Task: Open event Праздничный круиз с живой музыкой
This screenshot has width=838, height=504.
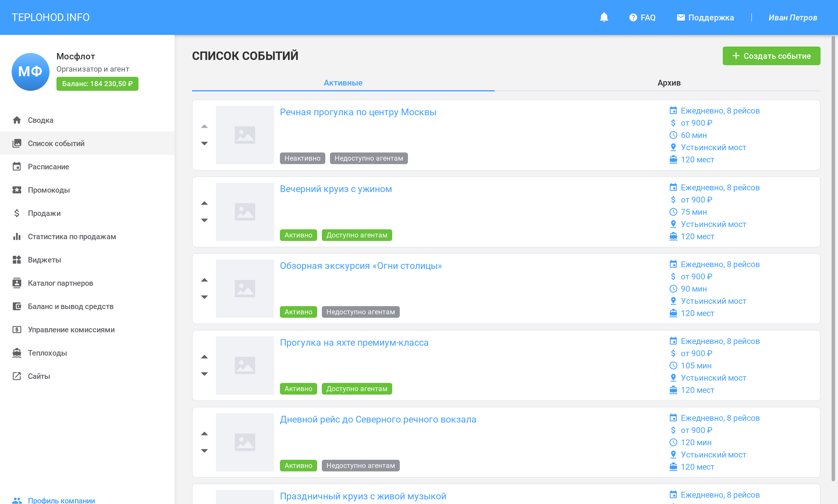Action: tap(363, 496)
